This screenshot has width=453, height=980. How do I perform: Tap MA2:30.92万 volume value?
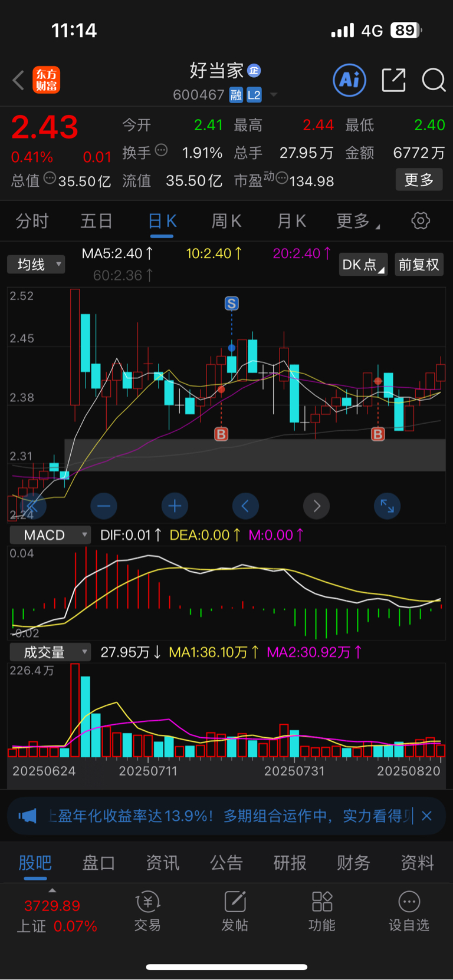click(314, 652)
